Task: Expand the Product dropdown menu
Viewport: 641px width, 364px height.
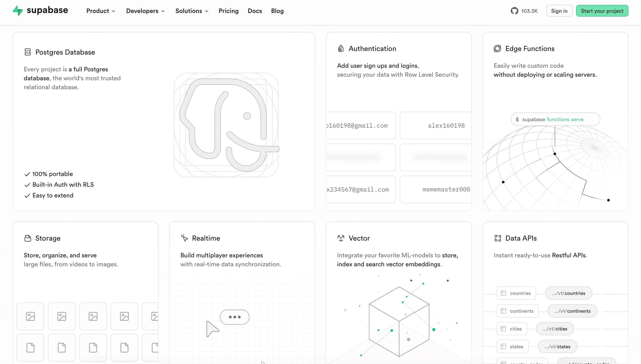Action: 101,11
